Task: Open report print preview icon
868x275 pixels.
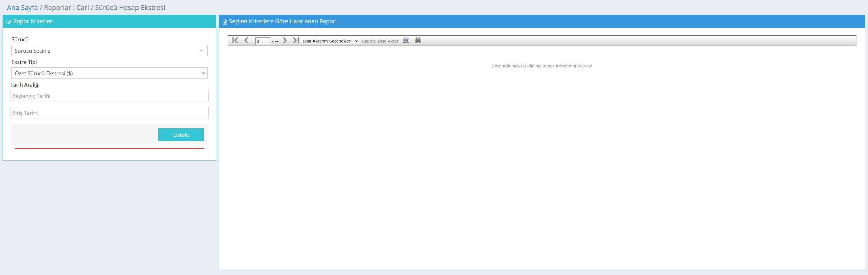Action: 406,40
